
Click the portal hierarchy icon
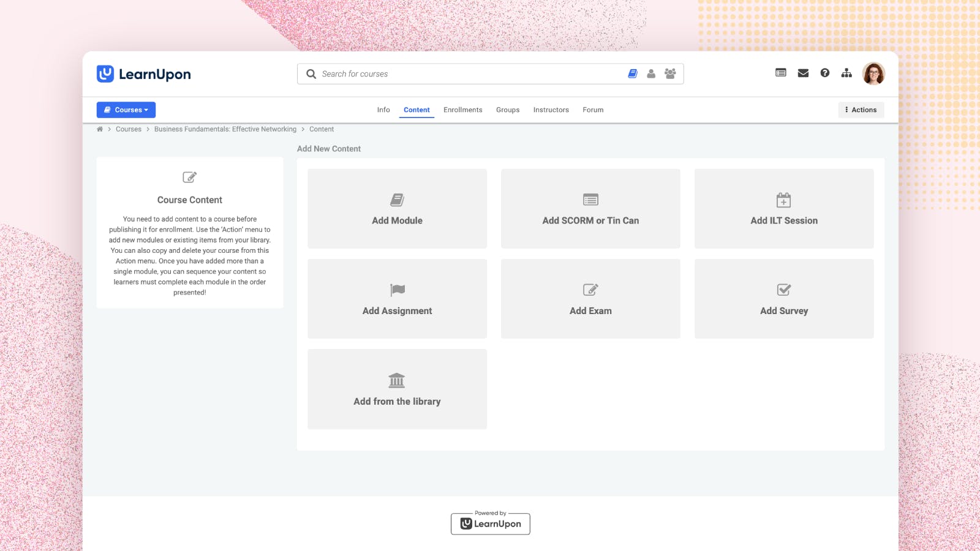point(846,73)
